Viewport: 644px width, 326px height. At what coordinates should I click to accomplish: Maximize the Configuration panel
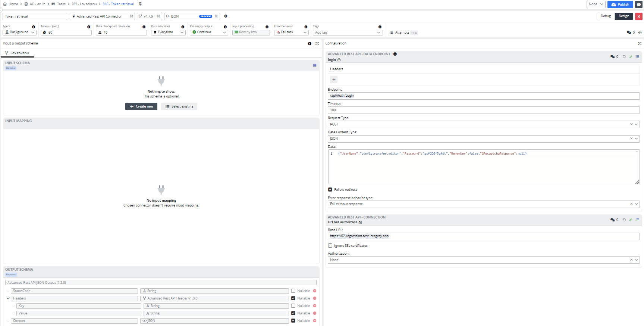pos(640,44)
